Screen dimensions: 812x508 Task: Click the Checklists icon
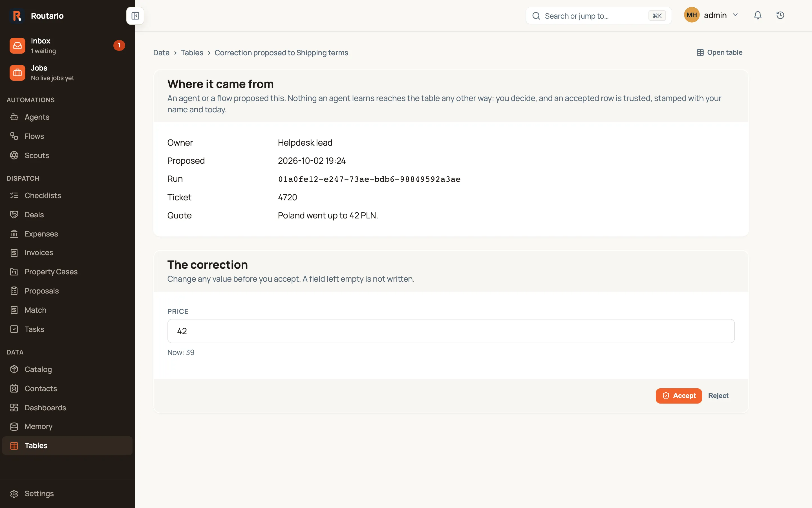(x=14, y=195)
